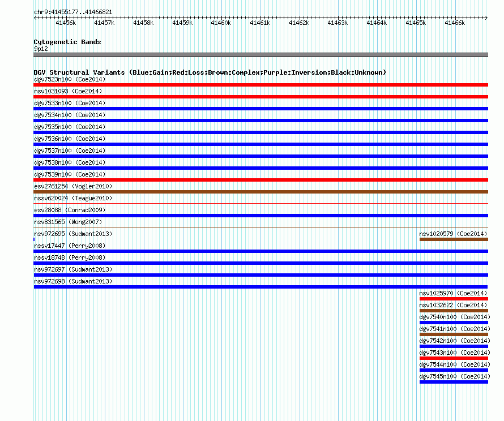Click the 41461k ruler tick label

pos(260,23)
